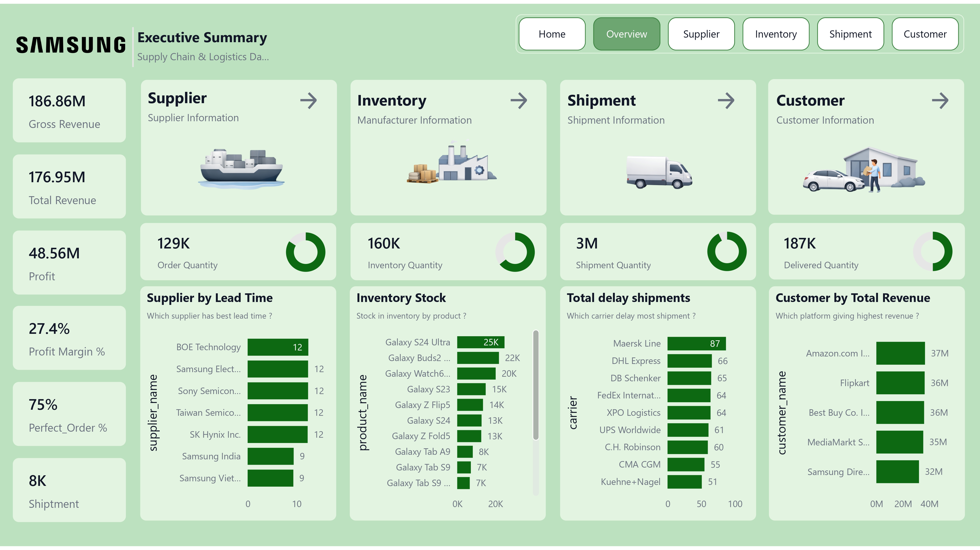Open the Inventory card heading
This screenshot has width=980, height=550.
[x=392, y=100]
